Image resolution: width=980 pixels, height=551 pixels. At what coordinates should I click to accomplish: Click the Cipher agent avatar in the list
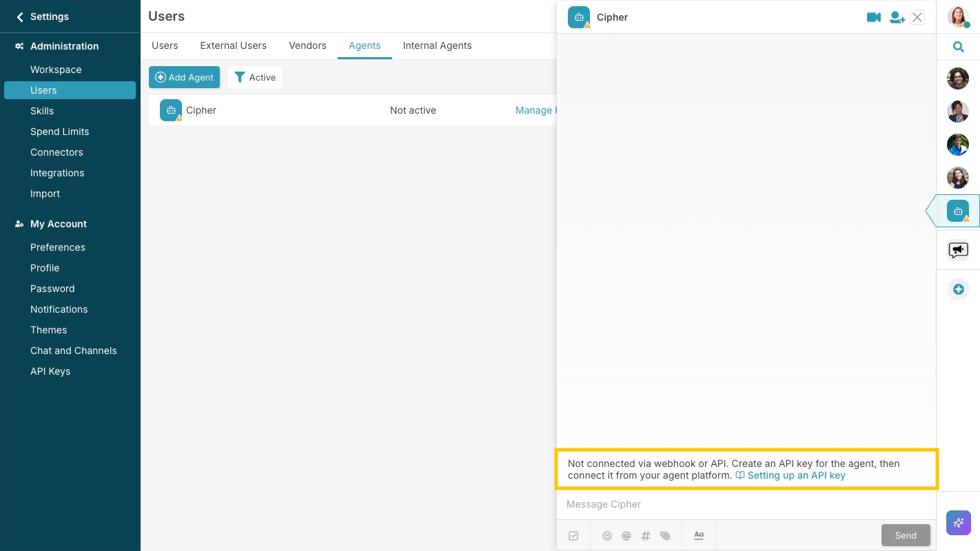coord(171,110)
